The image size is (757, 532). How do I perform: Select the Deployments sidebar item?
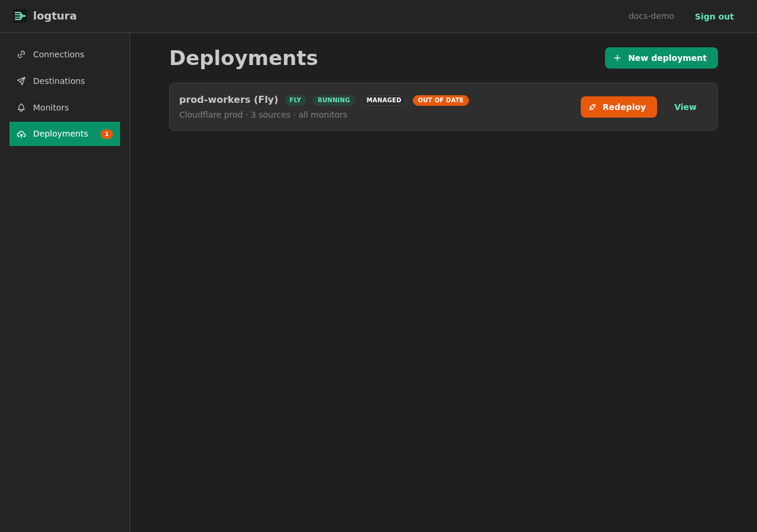[x=65, y=134]
